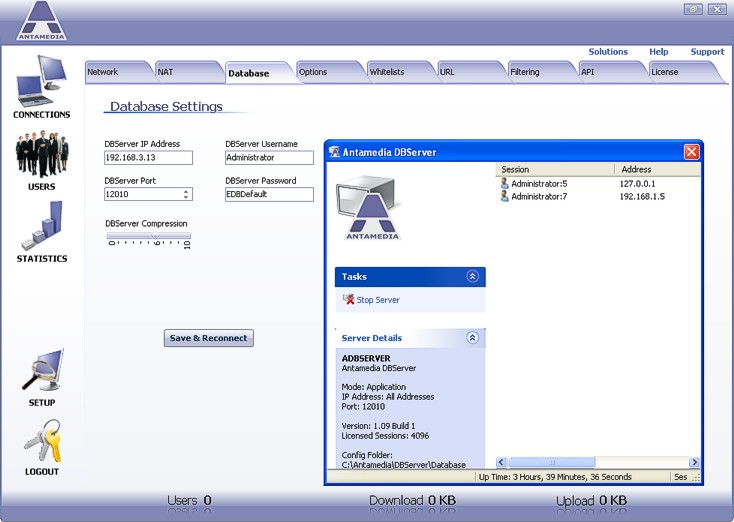Open the Solutions link
This screenshot has height=522, width=734.
click(x=608, y=51)
